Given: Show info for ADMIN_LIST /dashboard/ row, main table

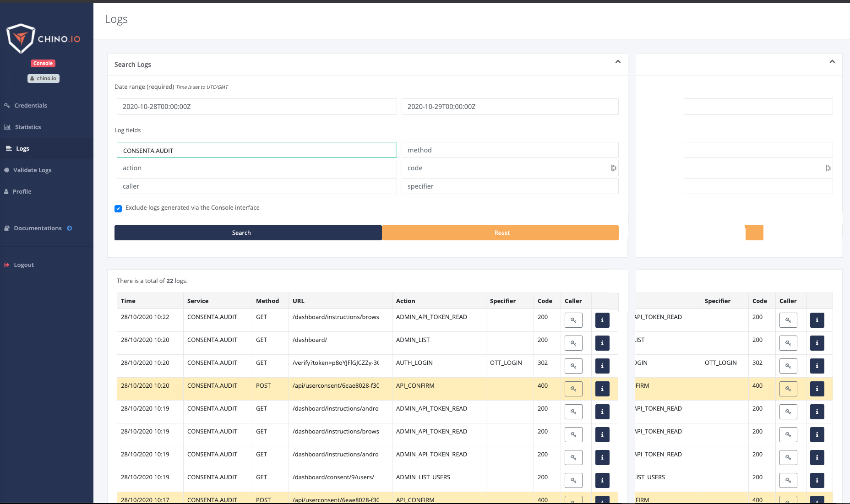Looking at the screenshot, I should tap(602, 343).
